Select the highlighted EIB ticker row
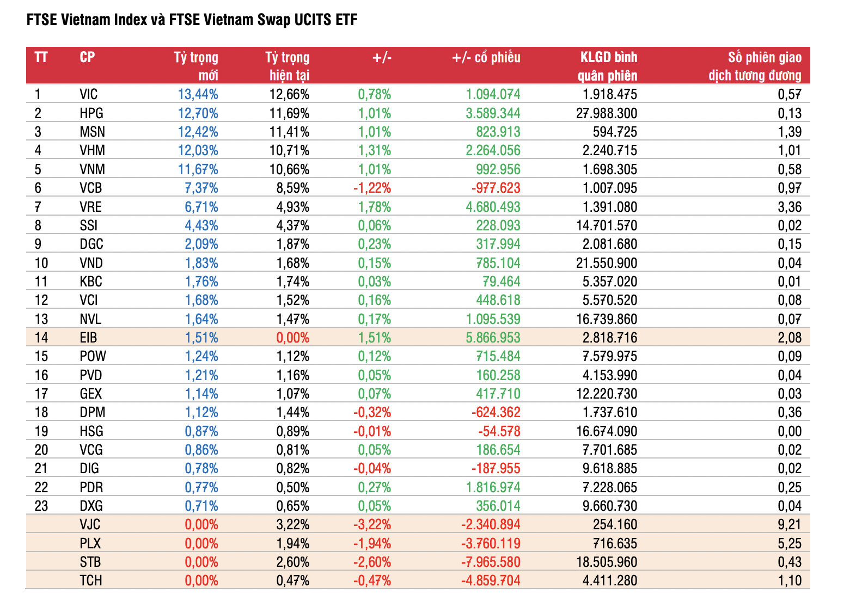Image resolution: width=868 pixels, height=599 pixels. [x=88, y=338]
